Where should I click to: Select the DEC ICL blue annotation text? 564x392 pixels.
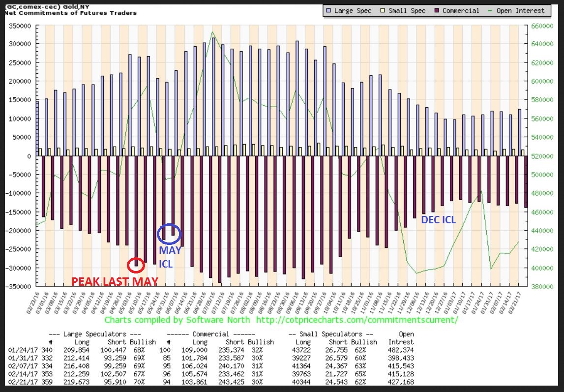(x=438, y=220)
